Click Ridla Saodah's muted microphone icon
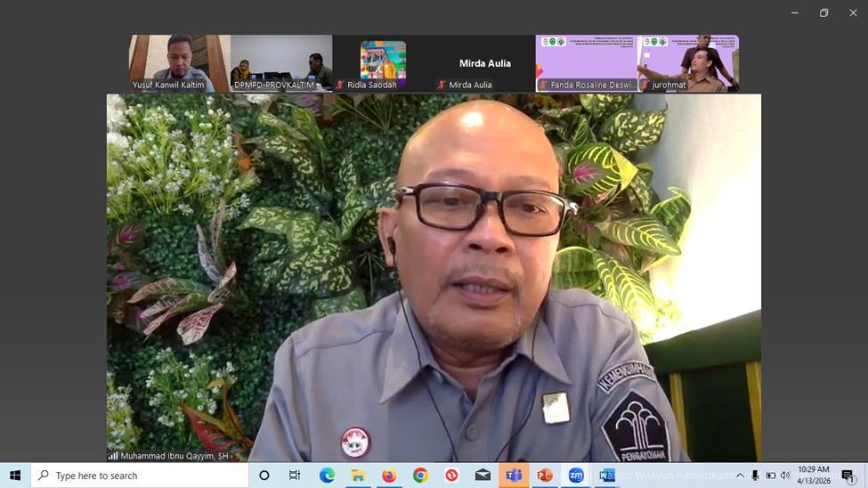The width and height of the screenshot is (868, 488). click(x=340, y=85)
